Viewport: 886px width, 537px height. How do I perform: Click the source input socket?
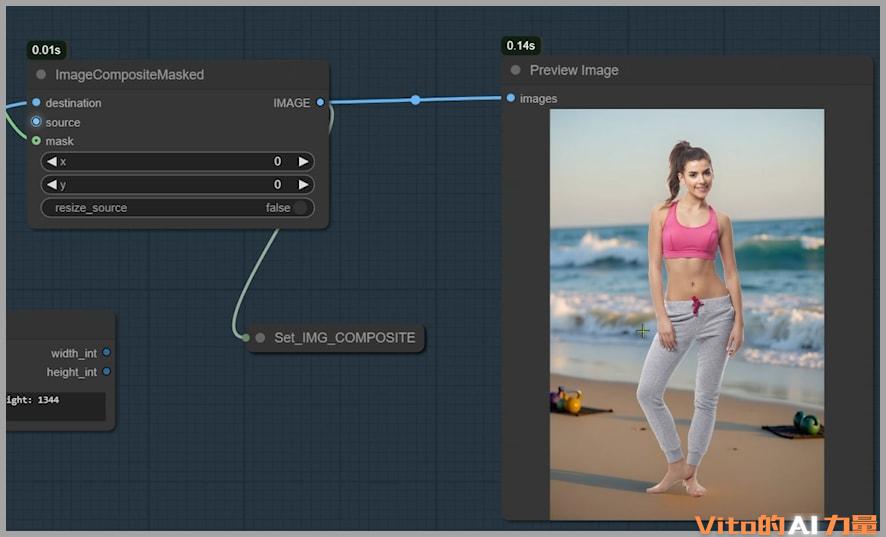click(36, 122)
